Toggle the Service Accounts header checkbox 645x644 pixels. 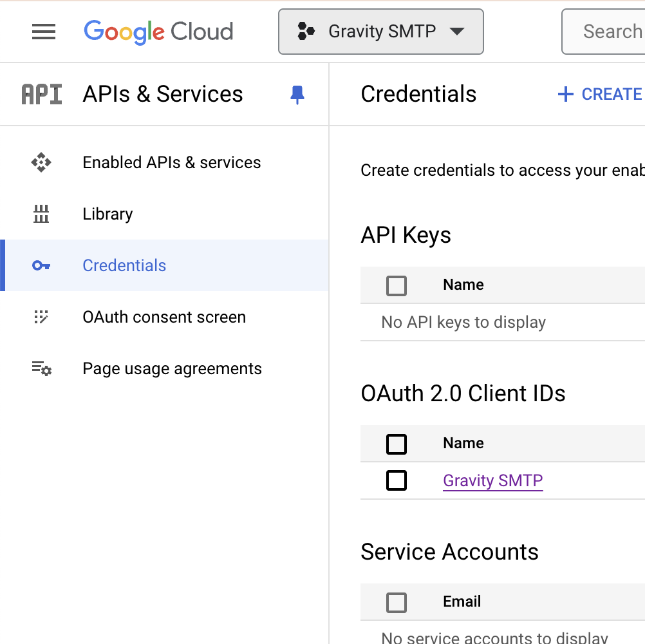(397, 602)
